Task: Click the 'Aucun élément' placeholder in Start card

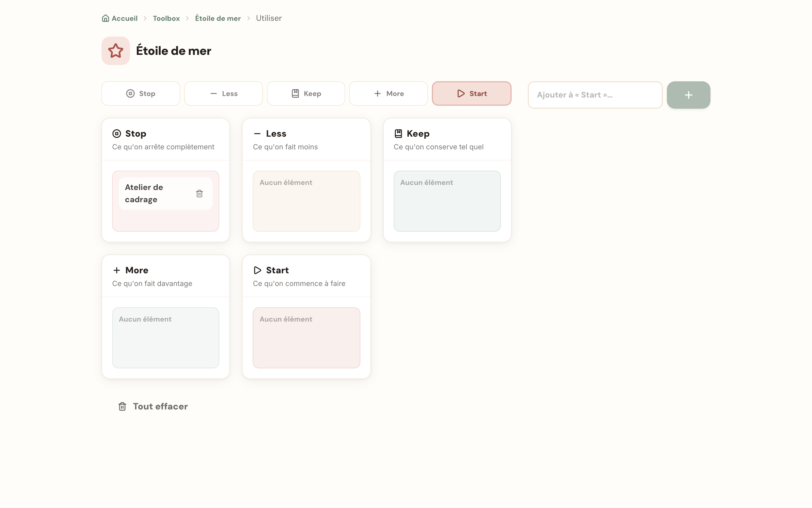Action: pyautogui.click(x=286, y=319)
